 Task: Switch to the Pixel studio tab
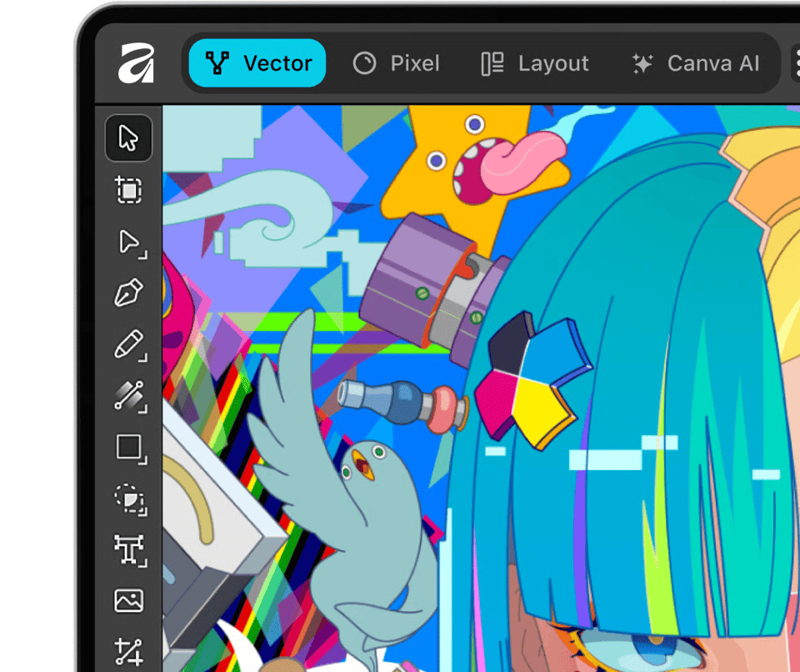[396, 63]
